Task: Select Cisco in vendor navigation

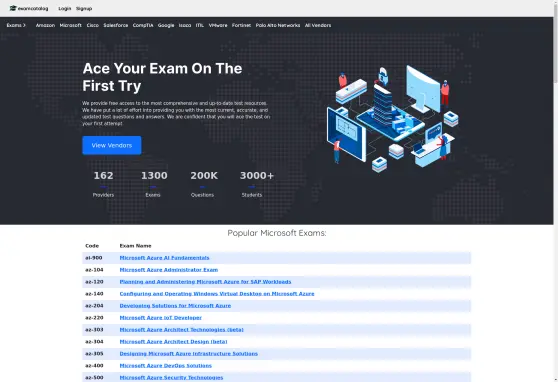Action: [x=93, y=25]
